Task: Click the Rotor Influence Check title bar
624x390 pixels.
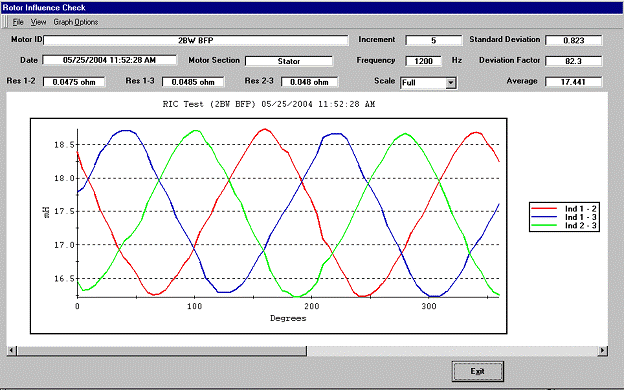Action: click(312, 8)
